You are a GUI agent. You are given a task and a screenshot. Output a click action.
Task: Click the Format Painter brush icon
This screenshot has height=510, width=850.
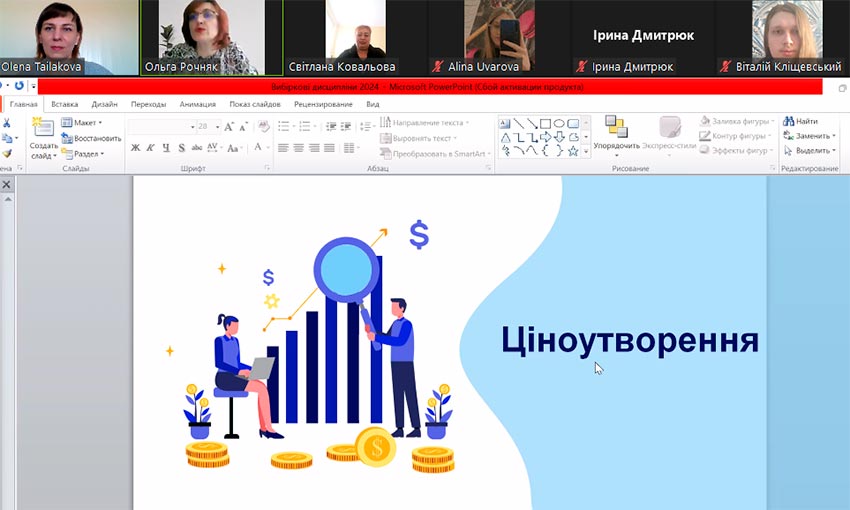click(7, 154)
